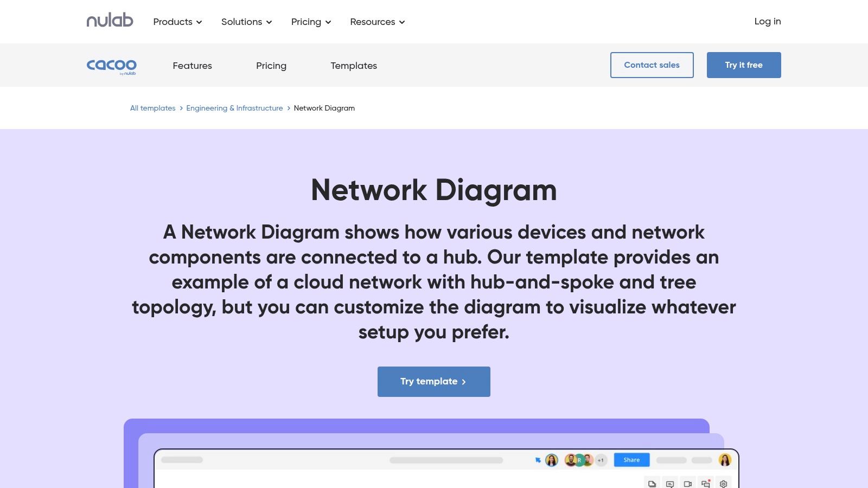Click the Nulab logo
The height and width of the screenshot is (488, 868).
(x=110, y=21)
